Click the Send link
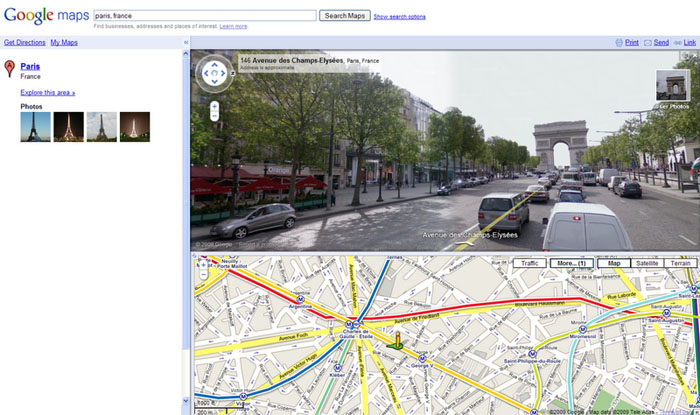 661,42
